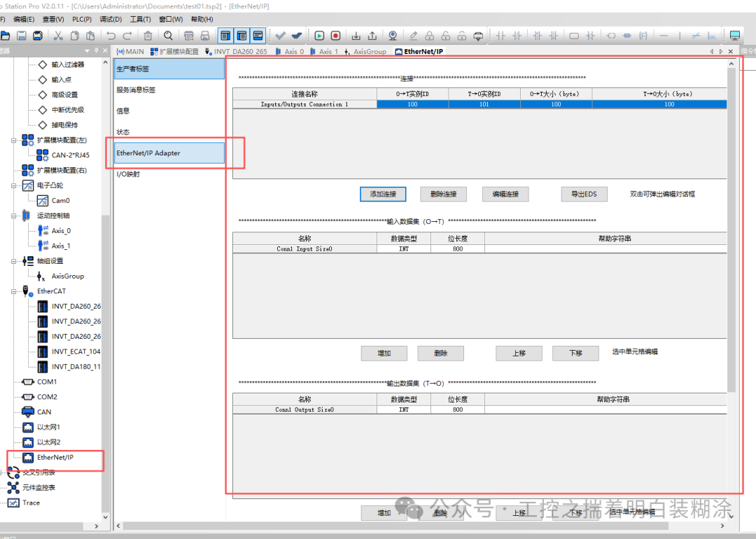Click the 添加连接 button
This screenshot has height=539, width=756.
pos(383,195)
